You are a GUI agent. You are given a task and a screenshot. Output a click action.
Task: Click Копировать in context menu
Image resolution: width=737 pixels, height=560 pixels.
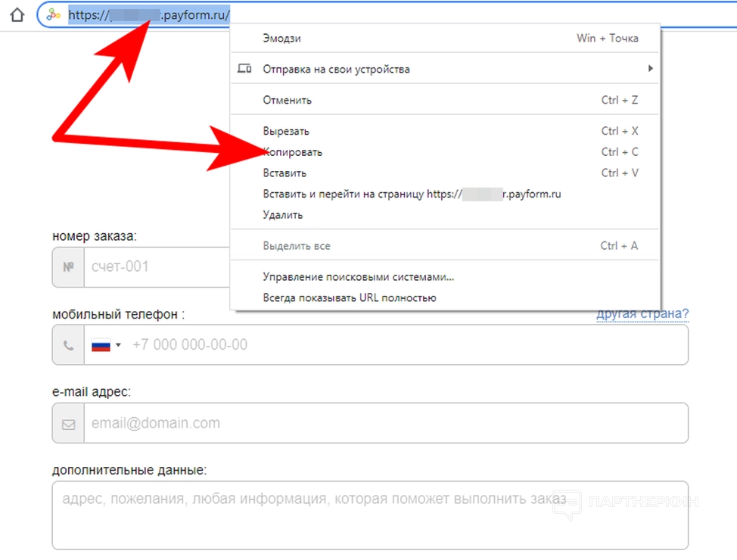click(x=445, y=152)
